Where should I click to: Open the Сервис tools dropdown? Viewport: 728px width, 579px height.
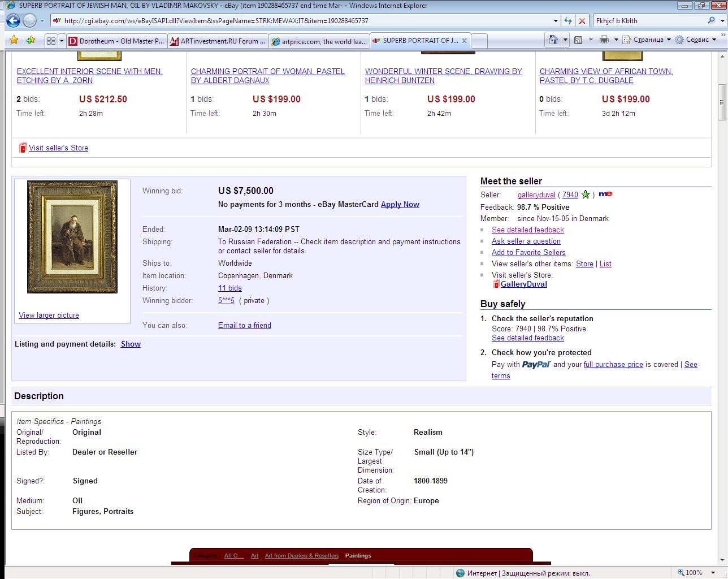696,40
